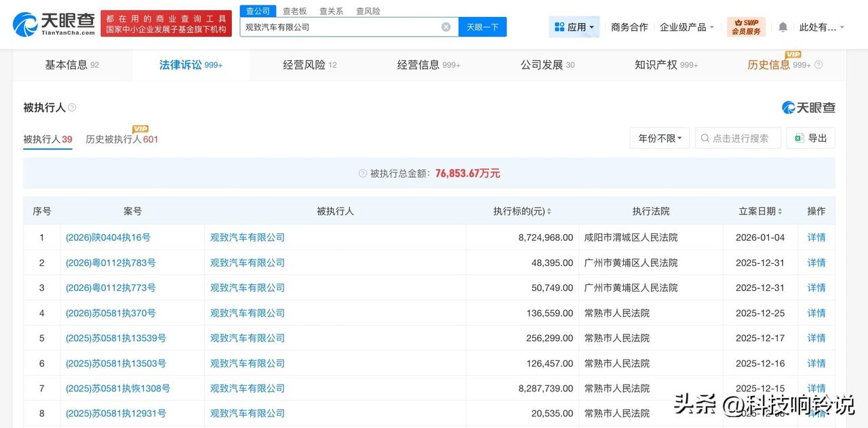Screen dimensions: 868x428
Task: Click the SVIP member service badge
Action: 746,27
